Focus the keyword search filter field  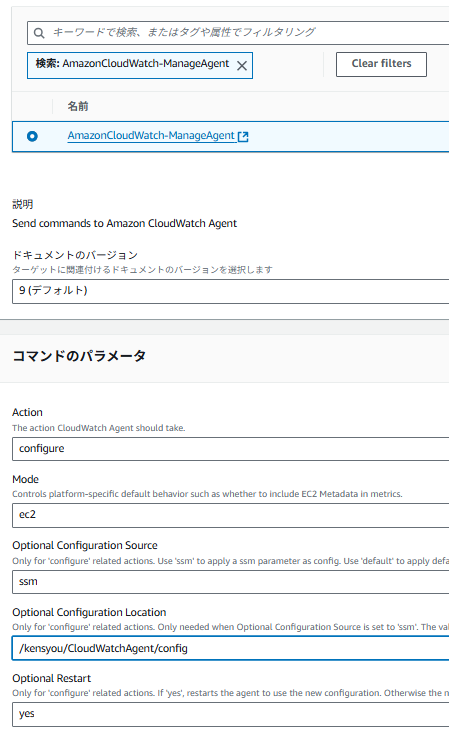pos(238,33)
